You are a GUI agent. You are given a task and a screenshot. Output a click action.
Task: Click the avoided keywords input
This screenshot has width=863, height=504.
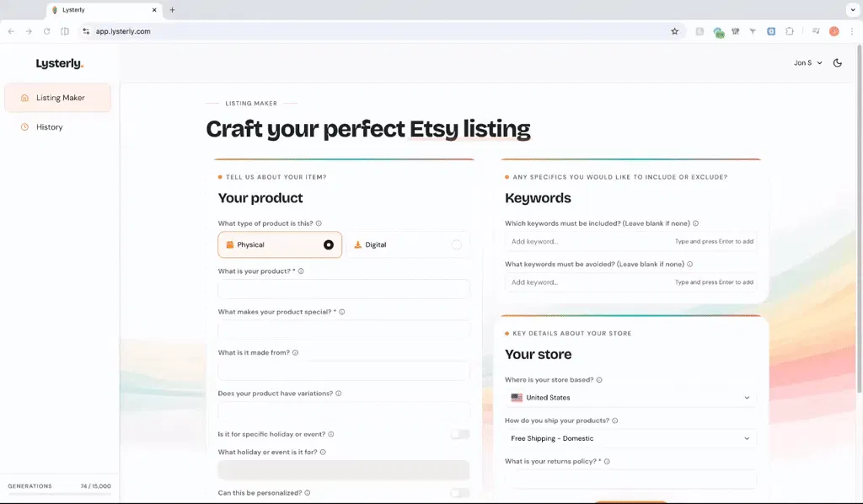[x=630, y=282]
